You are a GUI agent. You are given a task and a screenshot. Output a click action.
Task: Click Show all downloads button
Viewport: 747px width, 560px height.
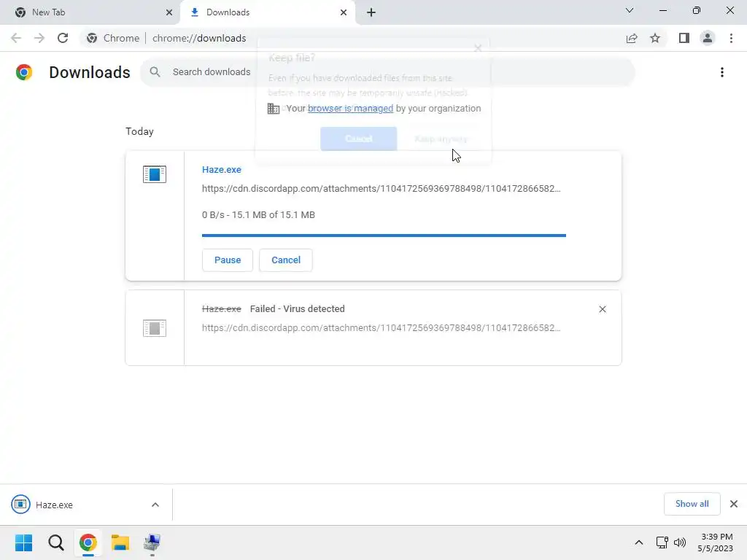click(x=692, y=504)
